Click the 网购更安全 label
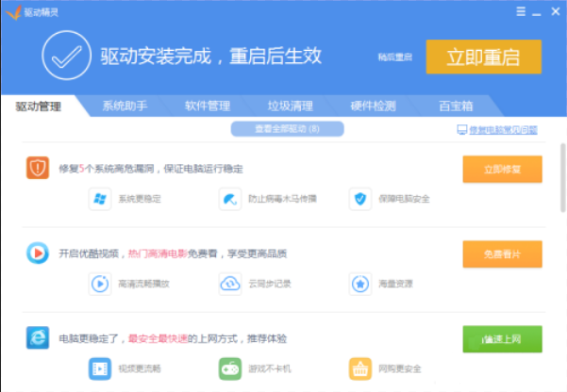Image resolution: width=567 pixels, height=392 pixels. (400, 368)
